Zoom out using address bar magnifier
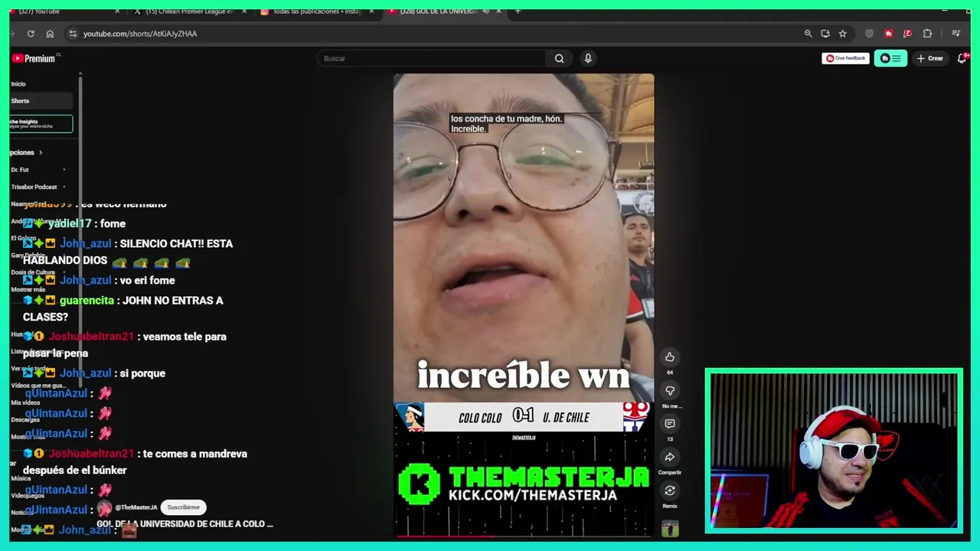Viewport: 980px width, 551px height. click(x=808, y=34)
